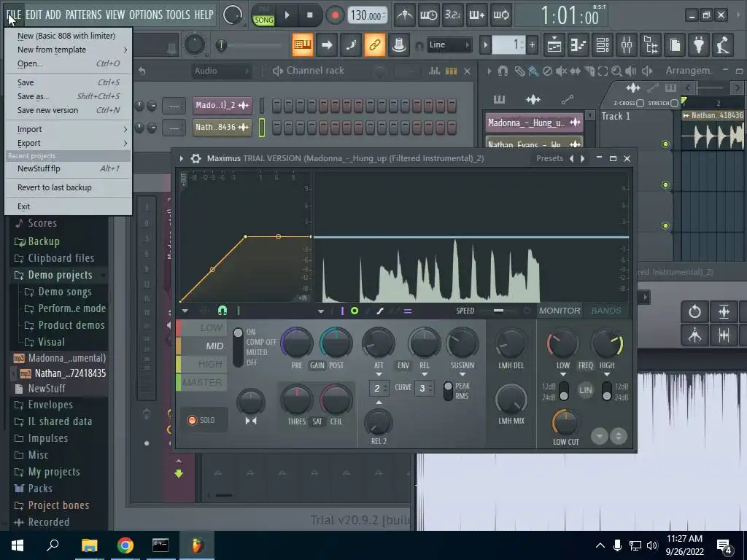Viewport: 747px width, 560px height.
Task: Switch to the BANDS tab
Action: tap(606, 311)
